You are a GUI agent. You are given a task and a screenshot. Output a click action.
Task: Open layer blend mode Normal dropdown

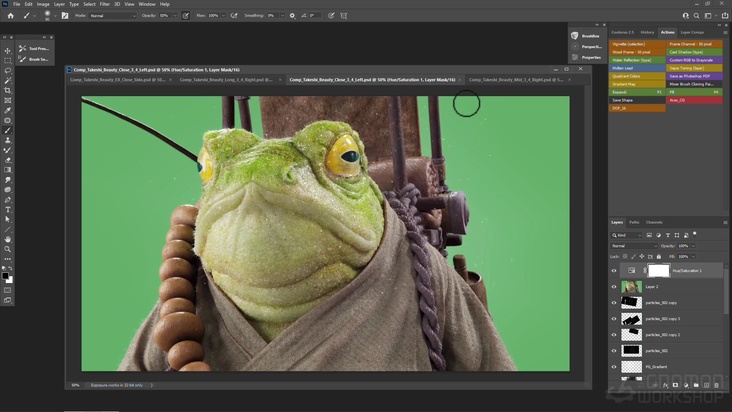[x=634, y=246]
